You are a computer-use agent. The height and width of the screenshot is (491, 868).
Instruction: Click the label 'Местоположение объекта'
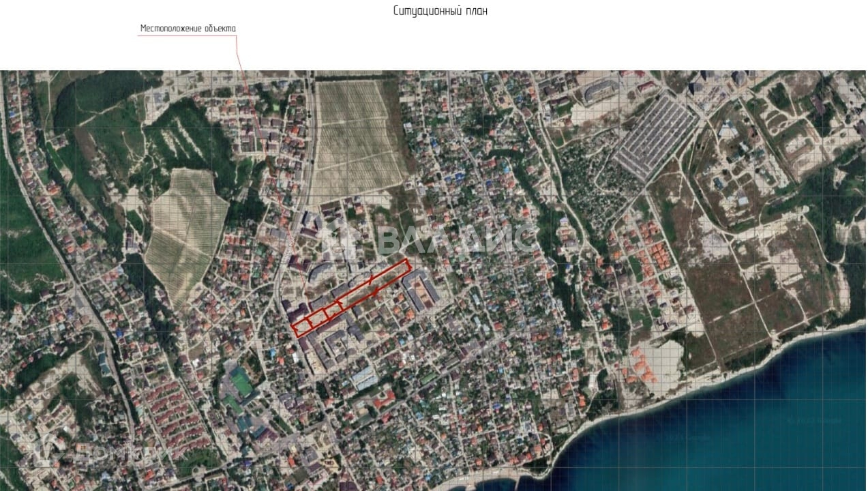[x=188, y=29]
